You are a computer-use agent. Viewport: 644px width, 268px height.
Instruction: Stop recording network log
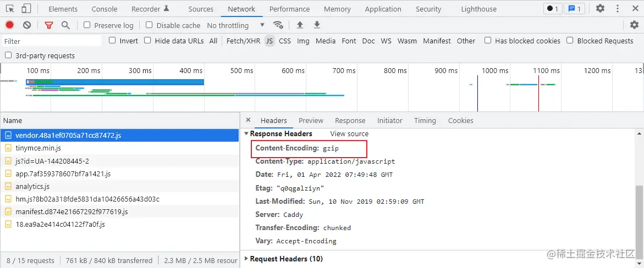point(9,25)
